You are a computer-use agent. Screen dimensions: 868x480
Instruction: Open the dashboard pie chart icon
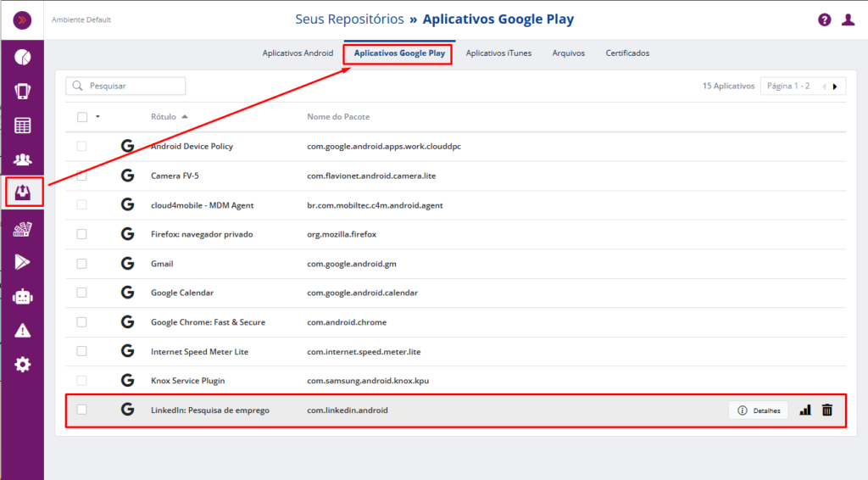coord(22,57)
